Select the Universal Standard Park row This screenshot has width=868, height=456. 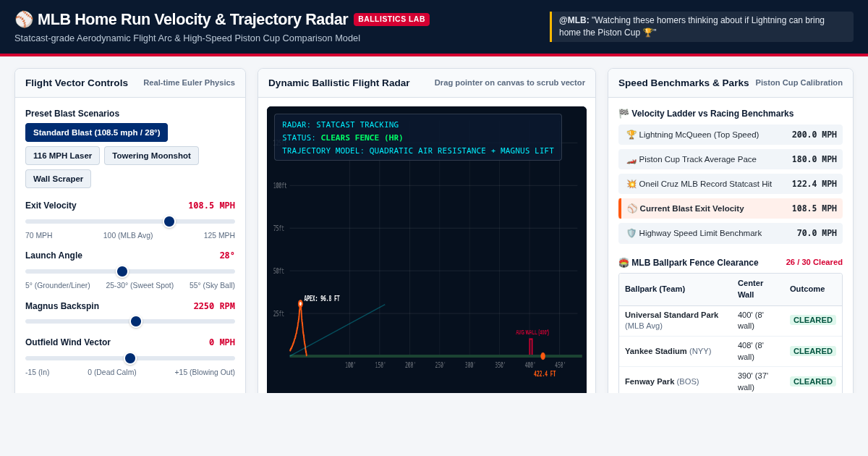(731, 321)
